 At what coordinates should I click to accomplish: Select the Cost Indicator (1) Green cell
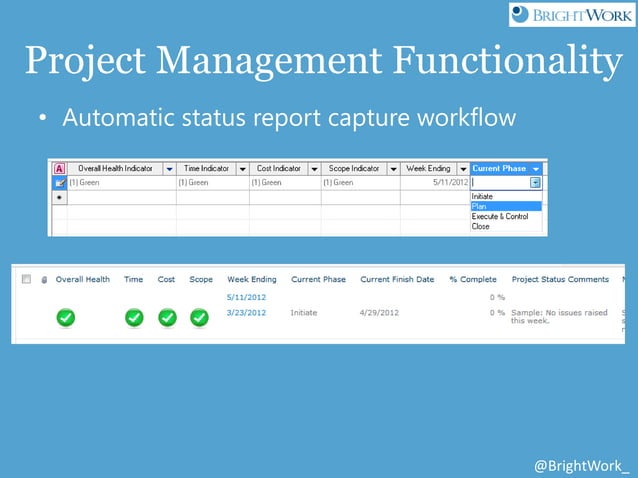coord(285,183)
